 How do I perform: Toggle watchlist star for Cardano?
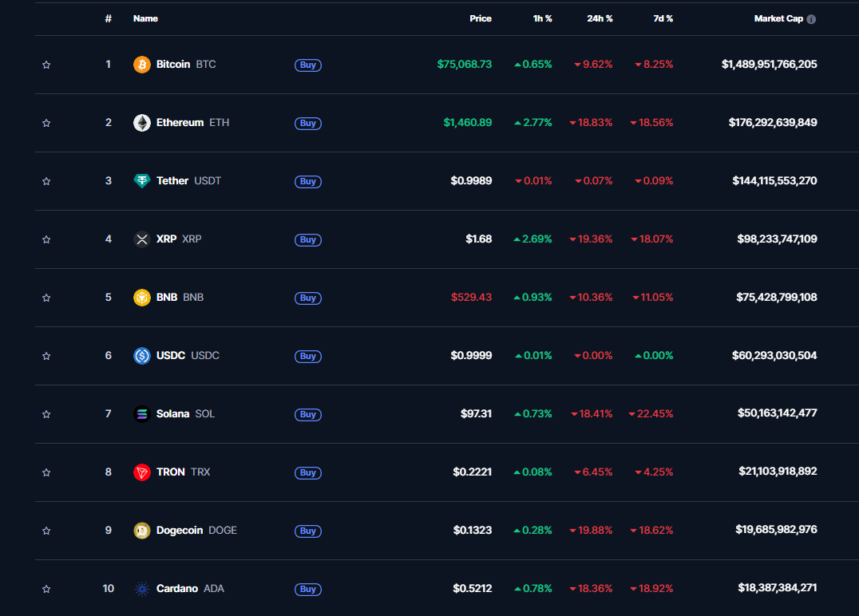46,589
